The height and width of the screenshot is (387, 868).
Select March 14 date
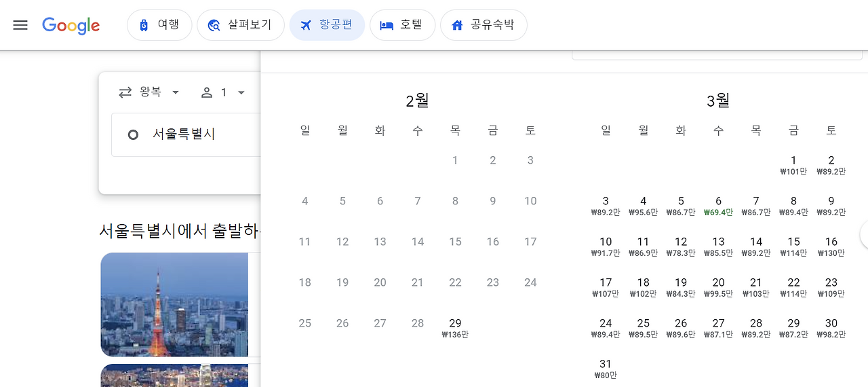click(756, 246)
